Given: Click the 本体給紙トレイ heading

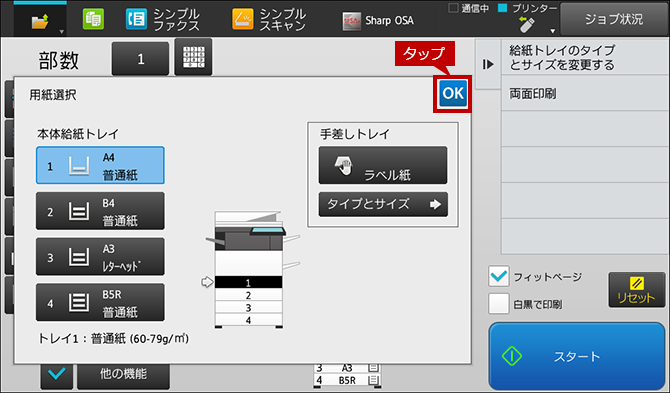Looking at the screenshot, I should point(78,134).
